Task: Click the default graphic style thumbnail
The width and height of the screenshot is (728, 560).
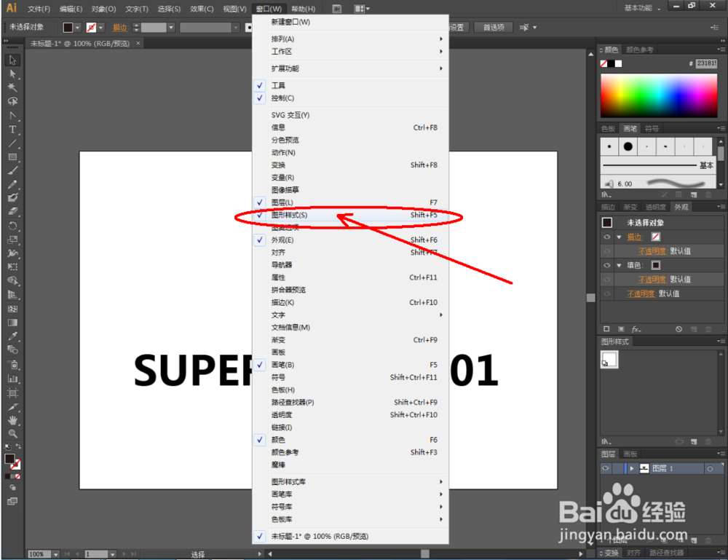Action: 609,360
